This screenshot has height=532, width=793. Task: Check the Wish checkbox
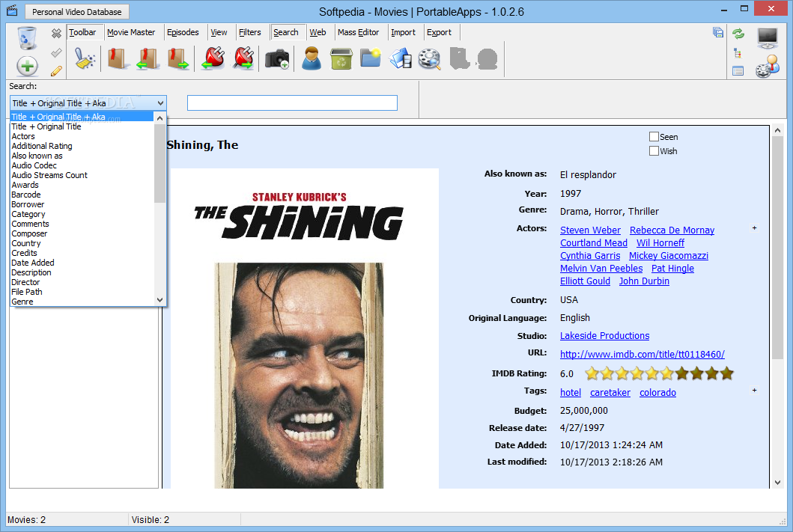pyautogui.click(x=654, y=150)
